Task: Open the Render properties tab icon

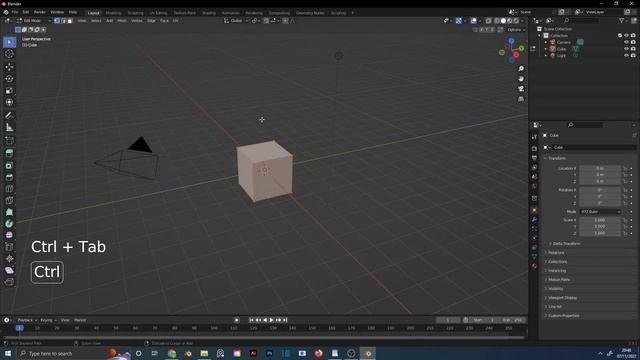Action: click(x=534, y=149)
